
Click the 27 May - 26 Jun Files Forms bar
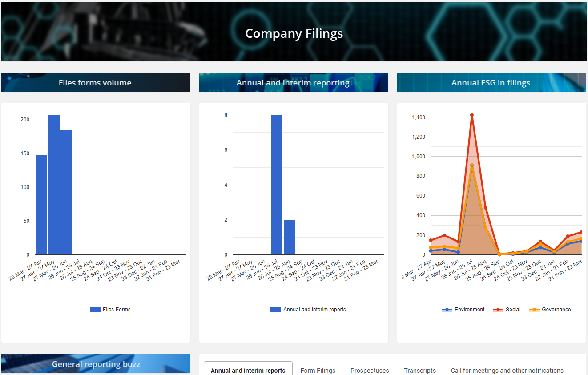click(x=66, y=192)
